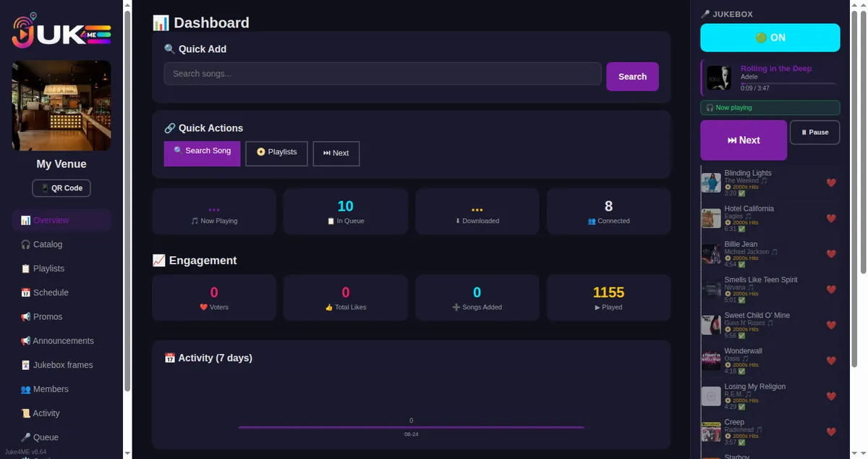The width and height of the screenshot is (868, 459).
Task: Open the Announcements page
Action: tap(61, 341)
